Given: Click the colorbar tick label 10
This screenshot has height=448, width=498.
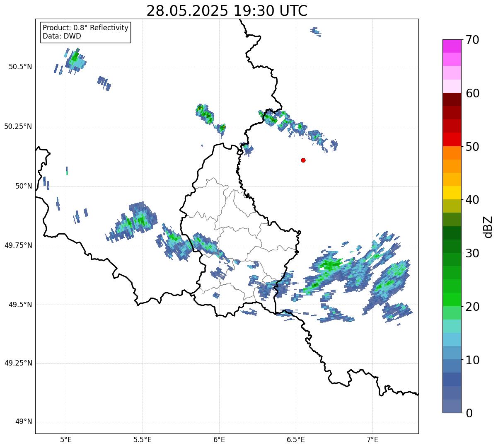Looking at the screenshot, I should pos(472,360).
